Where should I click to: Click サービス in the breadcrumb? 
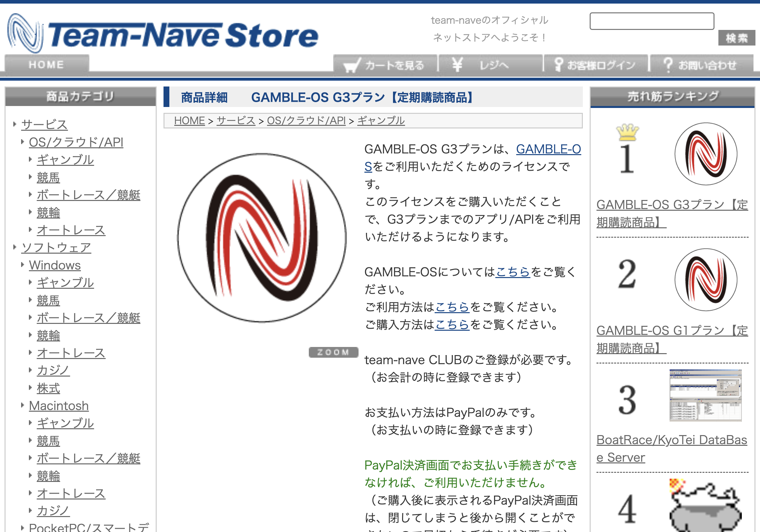[x=236, y=121]
